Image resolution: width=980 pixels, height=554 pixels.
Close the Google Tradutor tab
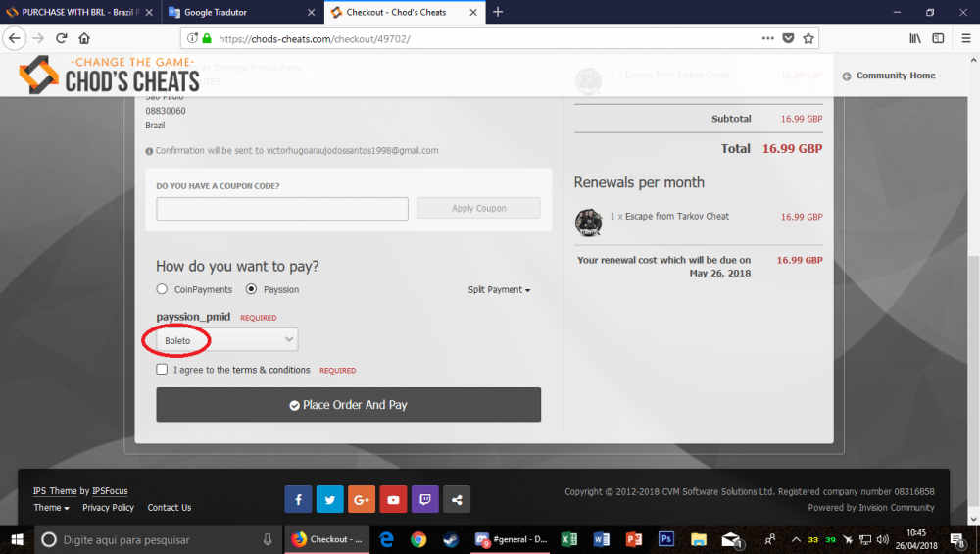coord(312,12)
